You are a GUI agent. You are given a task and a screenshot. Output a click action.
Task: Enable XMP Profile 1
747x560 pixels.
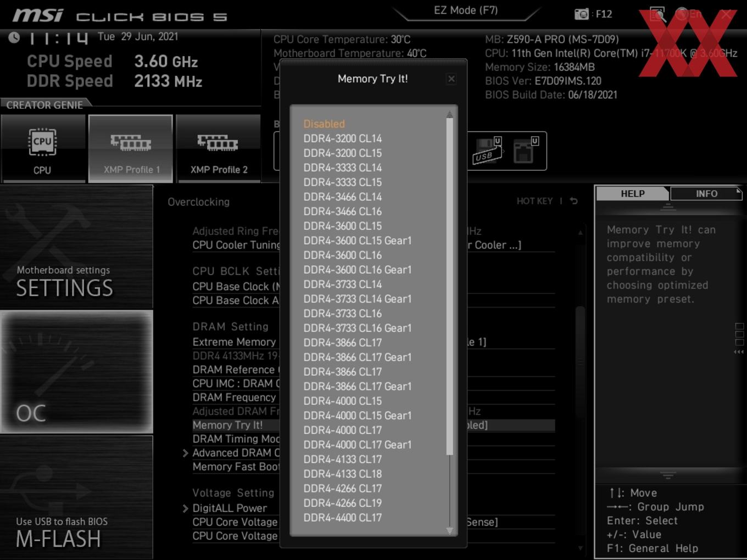coord(131,148)
